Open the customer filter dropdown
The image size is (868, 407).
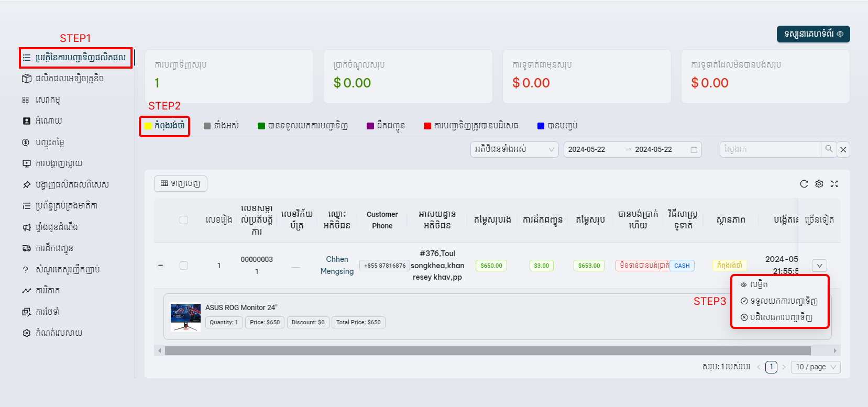(x=514, y=150)
